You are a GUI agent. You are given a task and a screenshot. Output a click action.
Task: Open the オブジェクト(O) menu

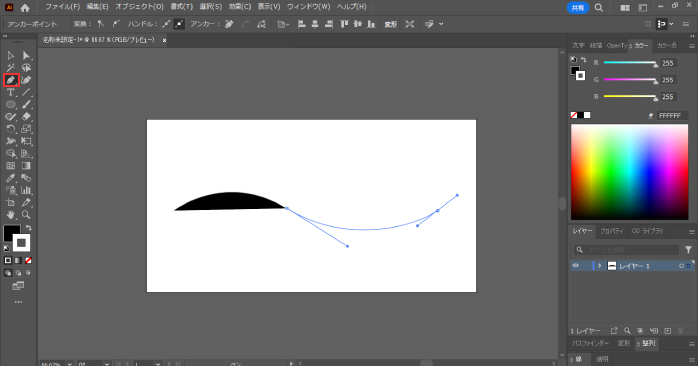(x=139, y=7)
